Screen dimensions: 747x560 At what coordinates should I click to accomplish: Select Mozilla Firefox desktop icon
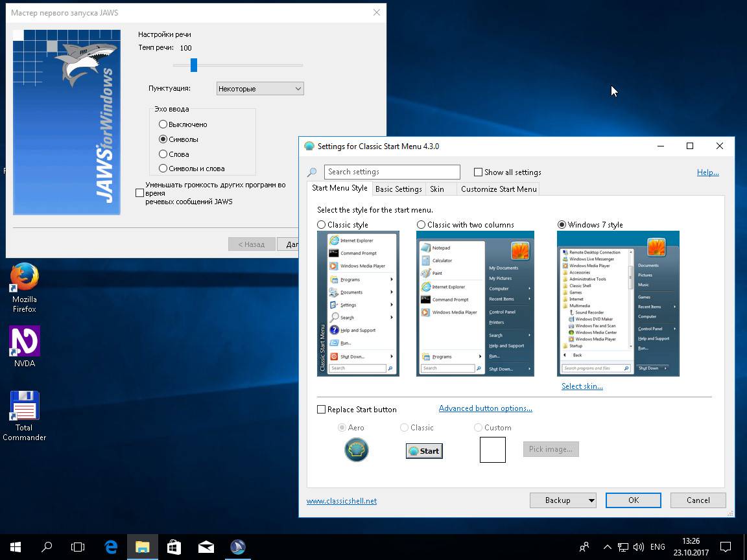pyautogui.click(x=24, y=288)
